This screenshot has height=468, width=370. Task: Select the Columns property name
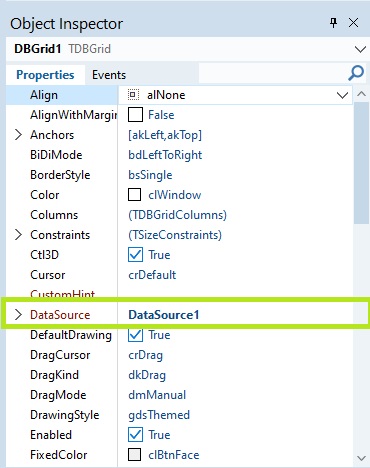pos(54,215)
